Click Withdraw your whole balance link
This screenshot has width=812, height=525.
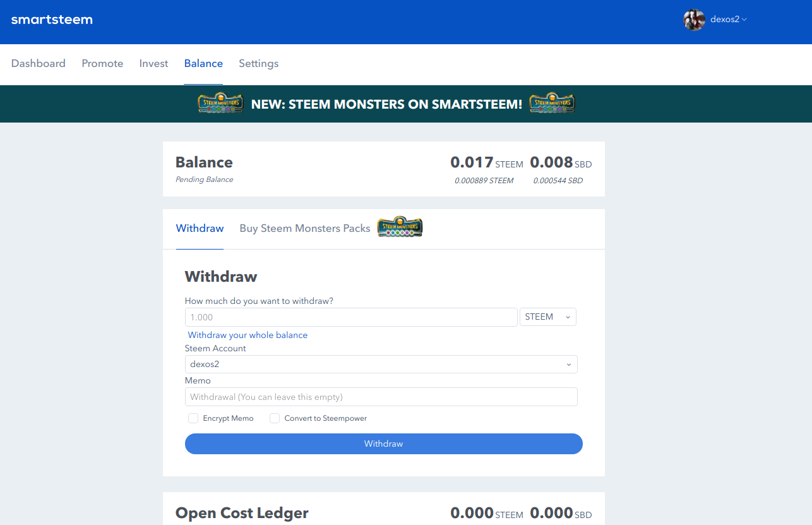point(248,335)
